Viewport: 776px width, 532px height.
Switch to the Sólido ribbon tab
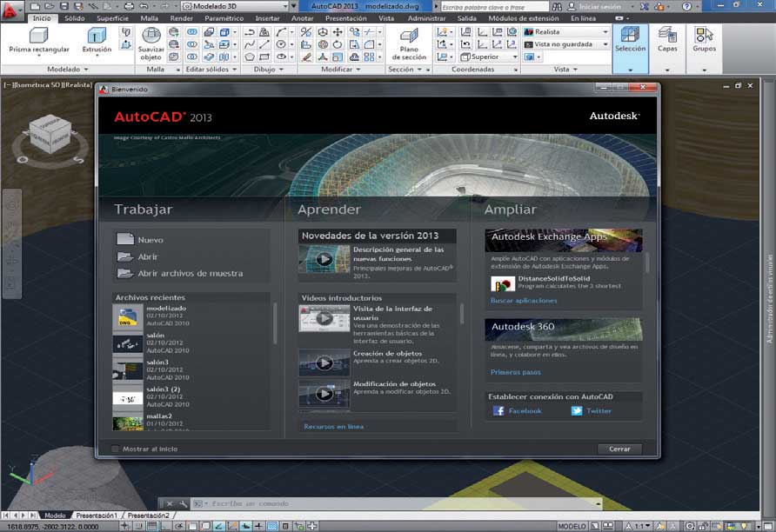74,18
